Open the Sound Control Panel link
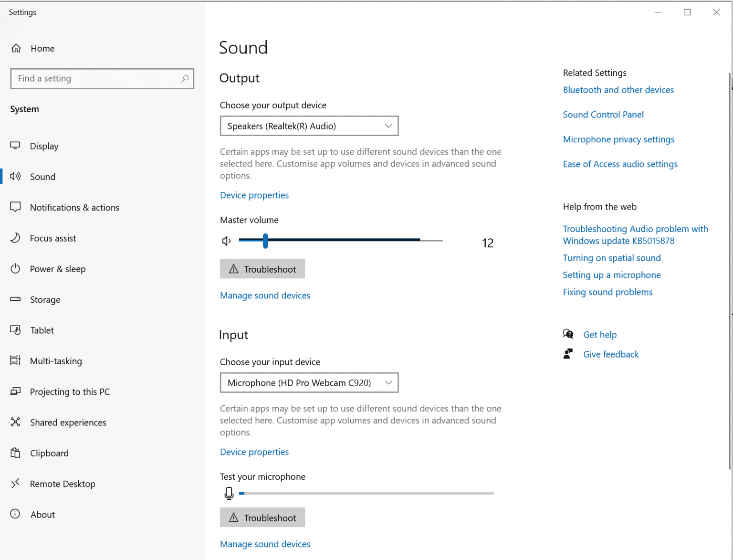The image size is (733, 560). [x=603, y=115]
